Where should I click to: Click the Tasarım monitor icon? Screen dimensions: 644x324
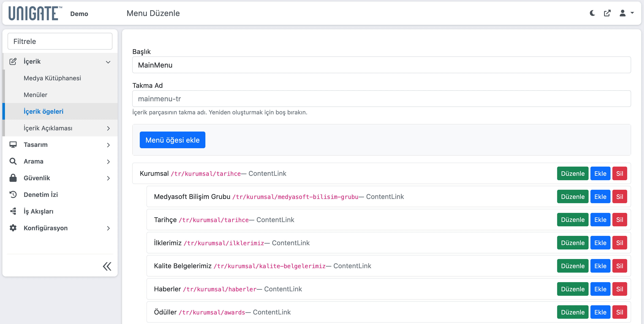tap(13, 145)
